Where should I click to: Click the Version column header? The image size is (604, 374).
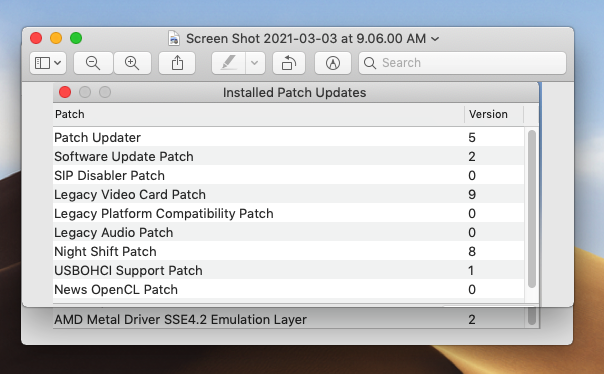(494, 114)
